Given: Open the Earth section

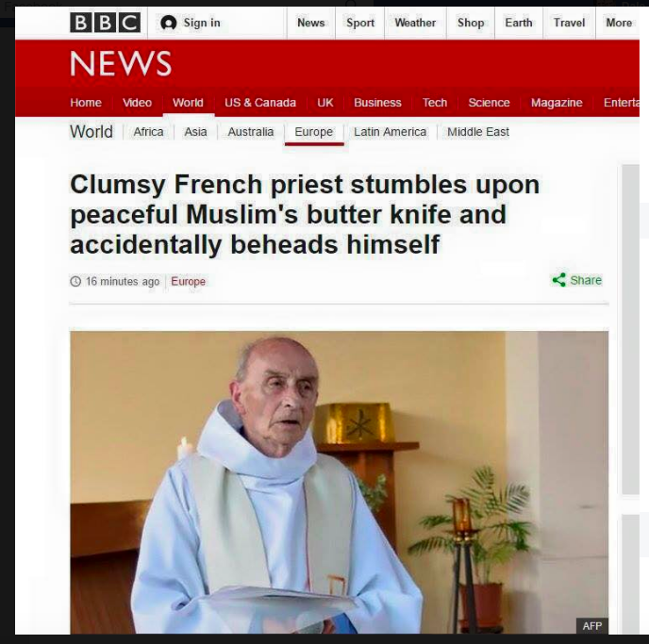Looking at the screenshot, I should (x=518, y=23).
